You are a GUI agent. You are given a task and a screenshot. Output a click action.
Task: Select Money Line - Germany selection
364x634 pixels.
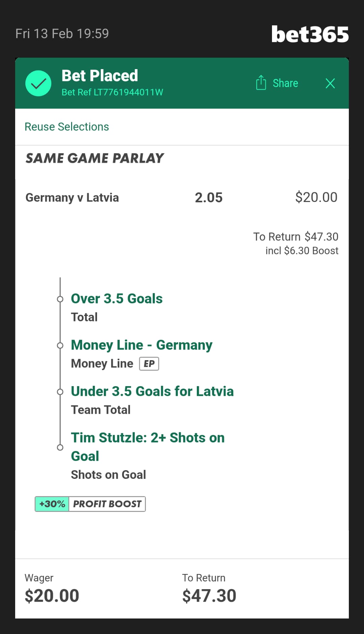click(142, 345)
